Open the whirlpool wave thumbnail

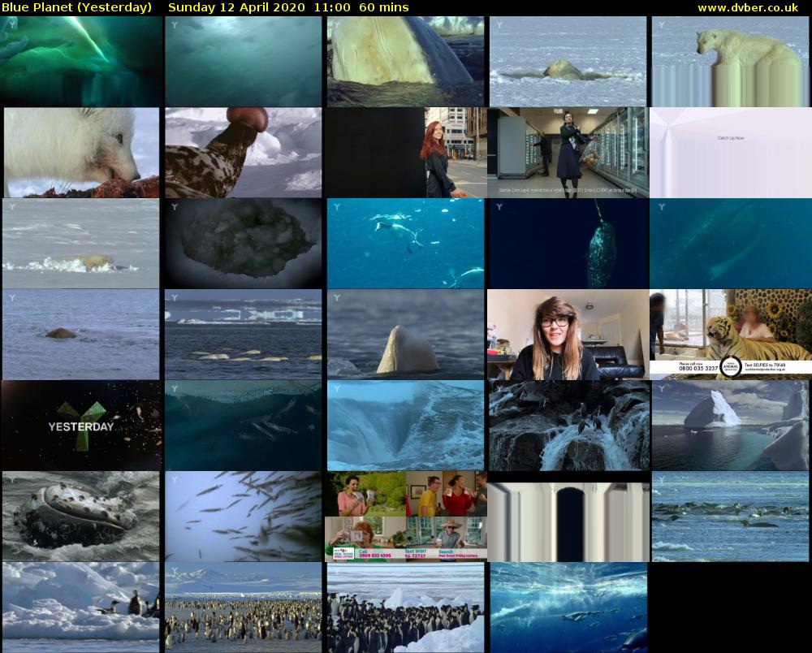pyautogui.click(x=406, y=425)
